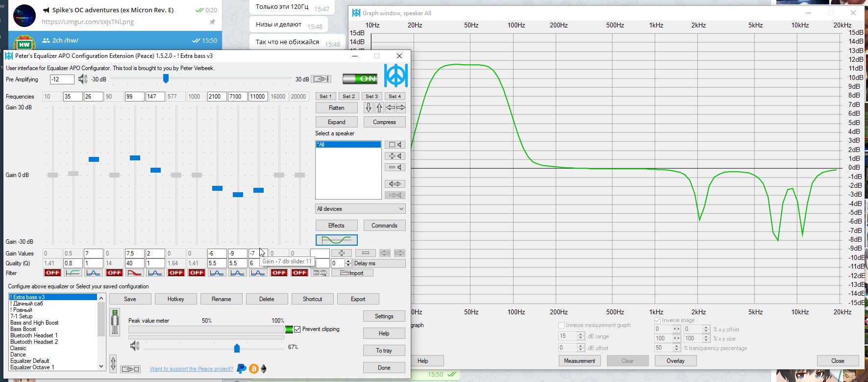Select the Set 4 preset tab
The height and width of the screenshot is (382, 868).
pyautogui.click(x=395, y=96)
